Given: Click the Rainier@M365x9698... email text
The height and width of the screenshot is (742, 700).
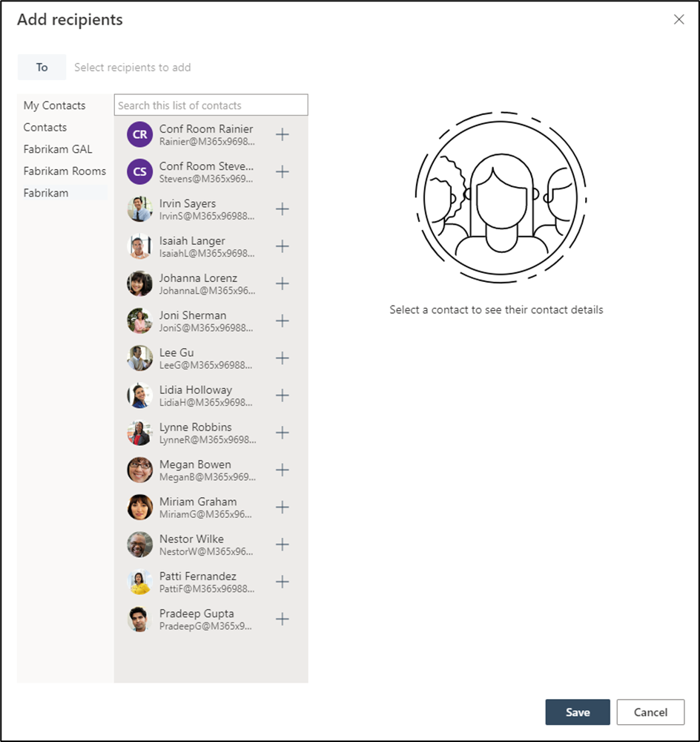Looking at the screenshot, I should (207, 142).
